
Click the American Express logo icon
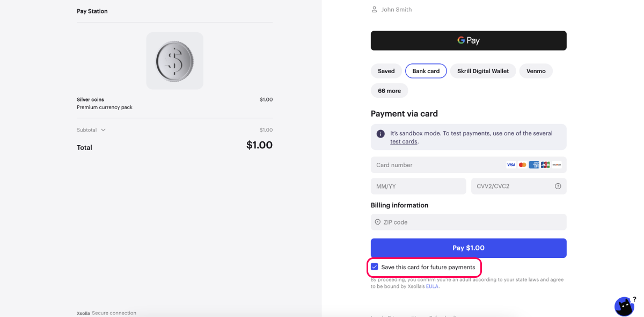click(534, 165)
